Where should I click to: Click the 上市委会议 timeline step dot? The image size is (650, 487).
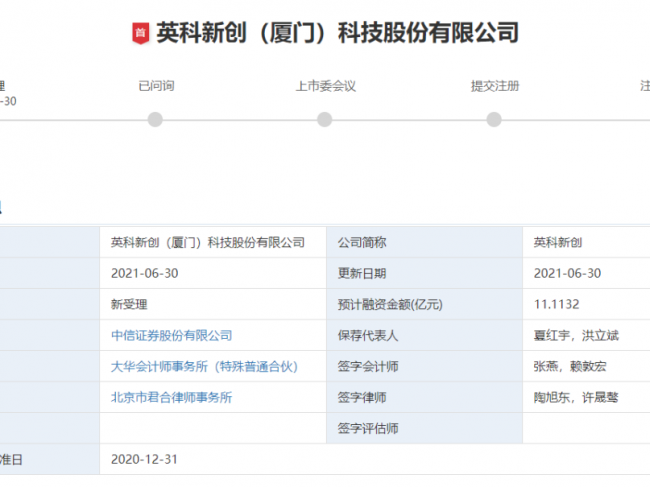tap(325, 120)
